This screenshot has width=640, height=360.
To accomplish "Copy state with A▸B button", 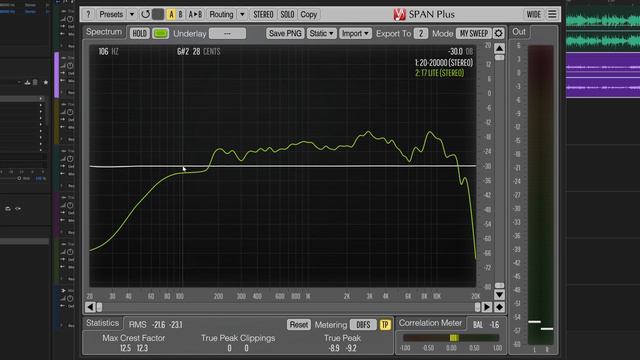I will [x=195, y=14].
